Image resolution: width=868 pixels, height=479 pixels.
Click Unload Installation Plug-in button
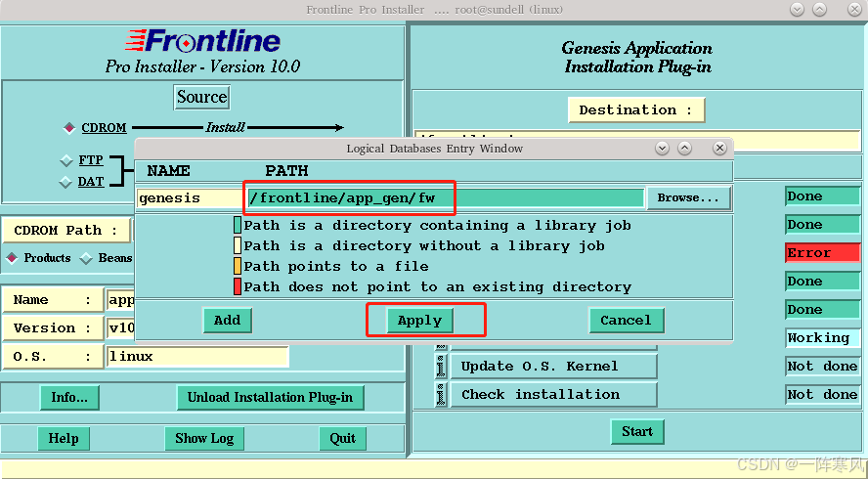(270, 398)
